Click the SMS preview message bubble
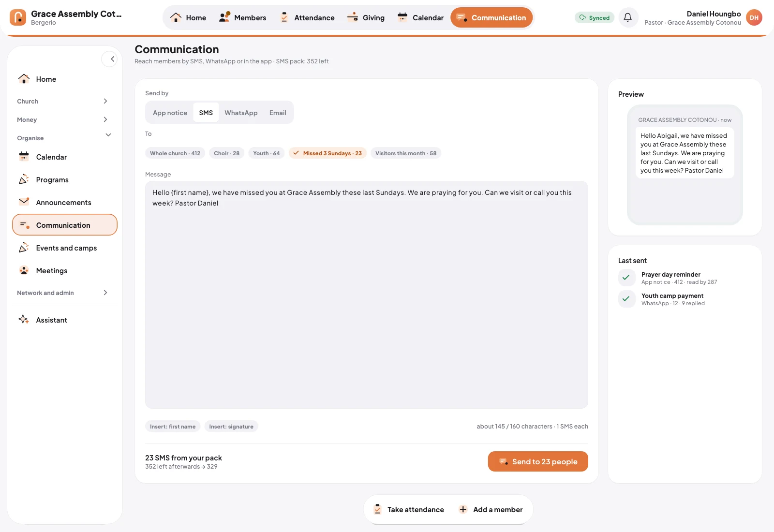Viewport: 774px width, 532px height. (685, 153)
